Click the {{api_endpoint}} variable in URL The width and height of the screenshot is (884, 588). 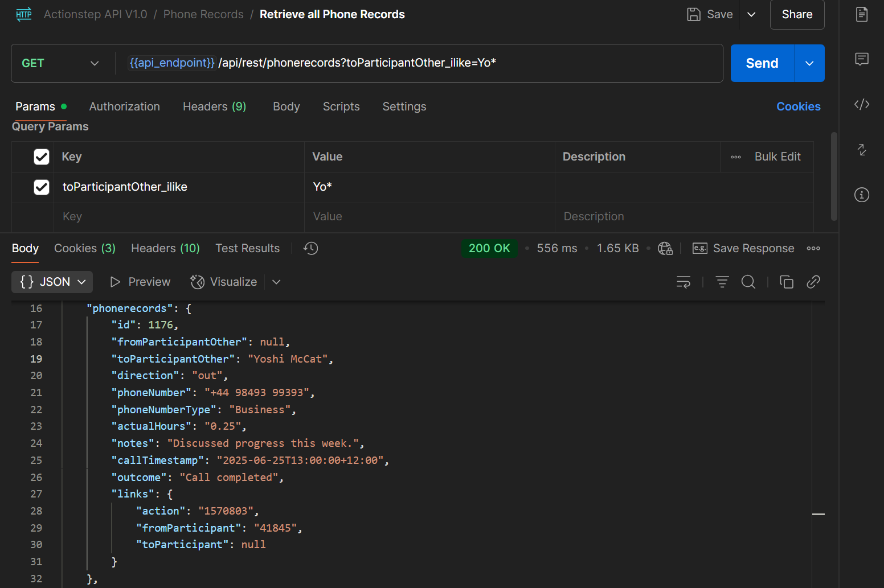[172, 63]
